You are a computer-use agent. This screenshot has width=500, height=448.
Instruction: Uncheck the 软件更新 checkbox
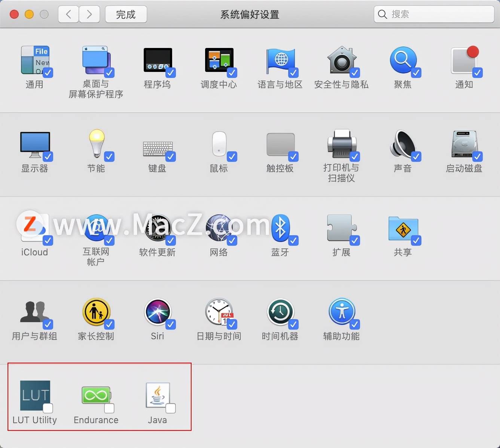pyautogui.click(x=171, y=240)
